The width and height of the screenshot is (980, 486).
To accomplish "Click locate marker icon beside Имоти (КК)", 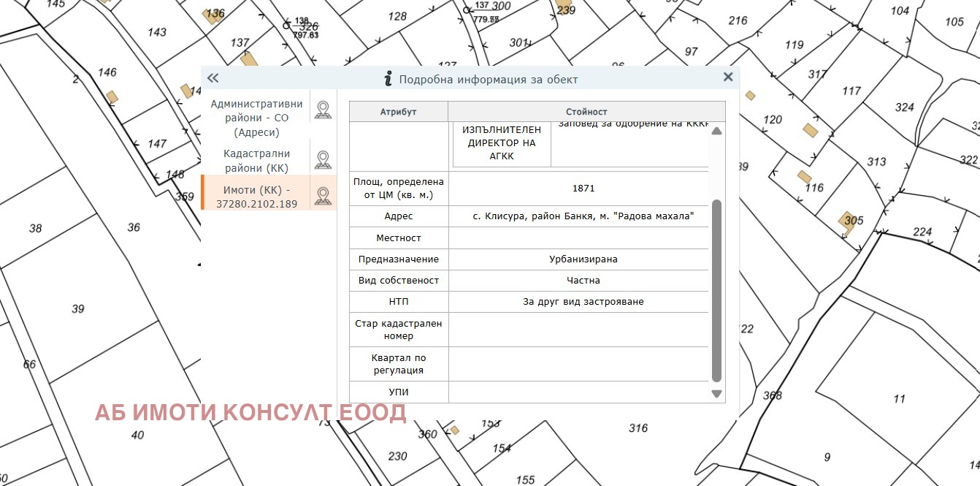I will click(x=323, y=196).
